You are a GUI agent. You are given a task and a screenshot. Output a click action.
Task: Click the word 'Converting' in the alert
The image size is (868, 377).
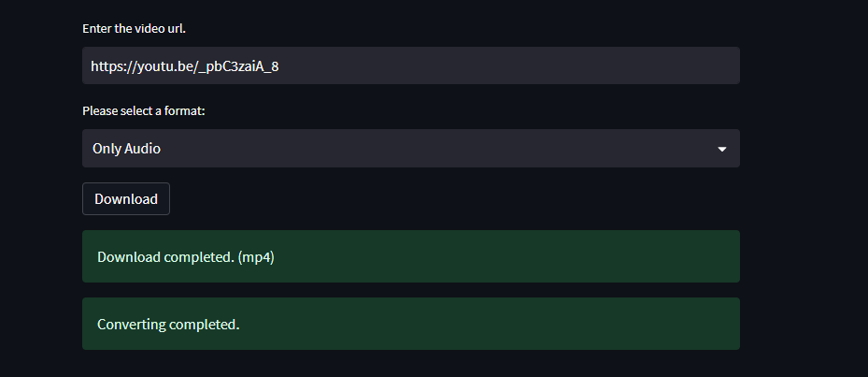(x=132, y=325)
